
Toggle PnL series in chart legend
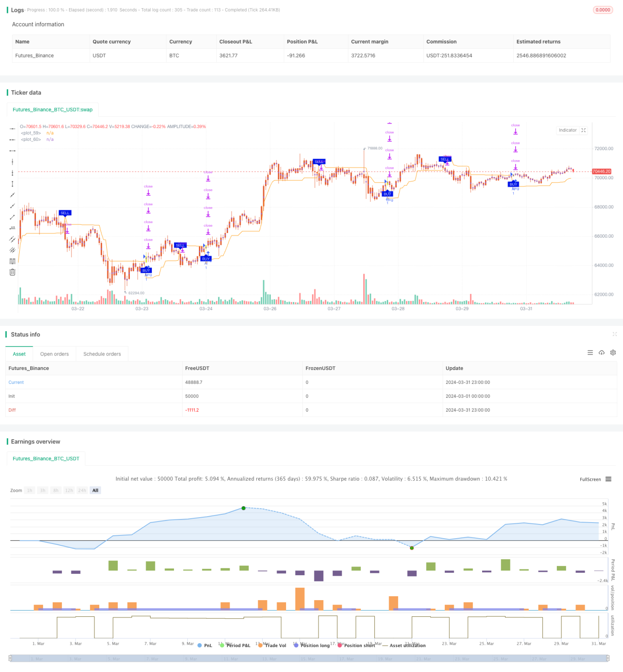[205, 646]
